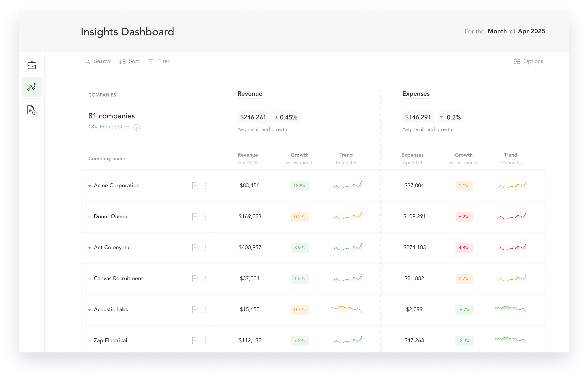Open the Revenue metric dropdown heading
The width and height of the screenshot is (588, 379).
[250, 94]
